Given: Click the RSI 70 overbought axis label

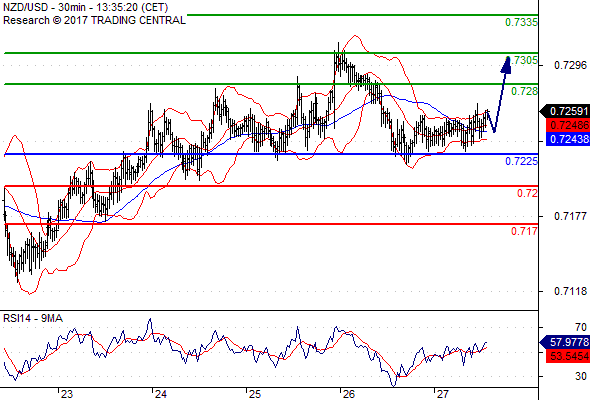Looking at the screenshot, I should tap(581, 327).
